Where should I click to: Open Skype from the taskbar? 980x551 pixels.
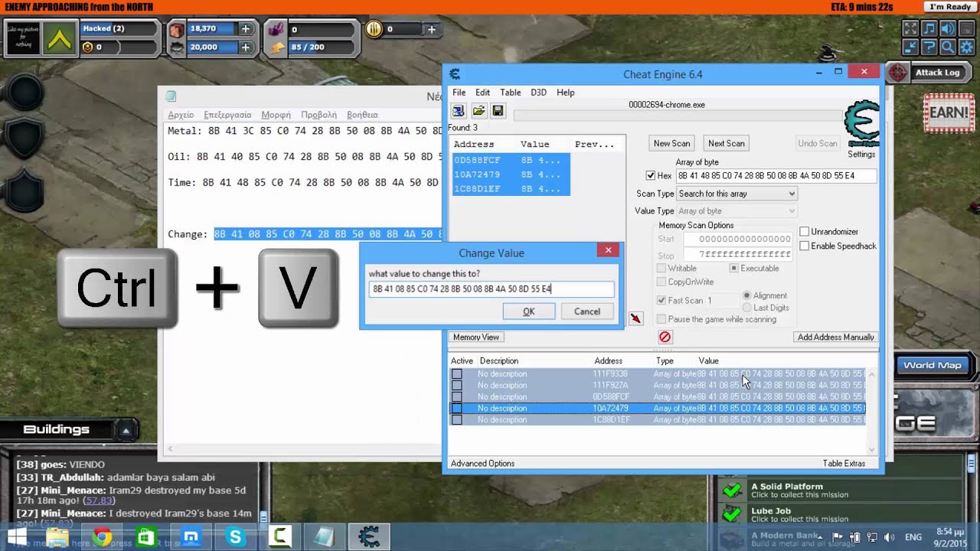235,537
